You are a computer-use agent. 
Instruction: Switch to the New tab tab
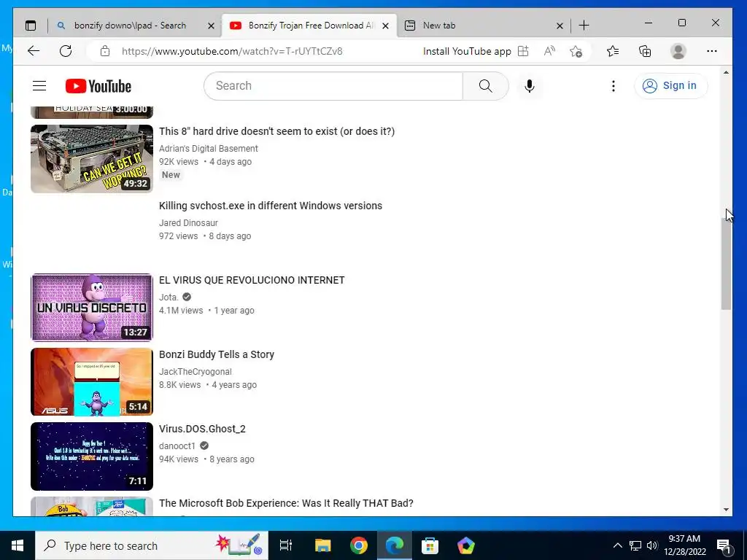(x=481, y=26)
